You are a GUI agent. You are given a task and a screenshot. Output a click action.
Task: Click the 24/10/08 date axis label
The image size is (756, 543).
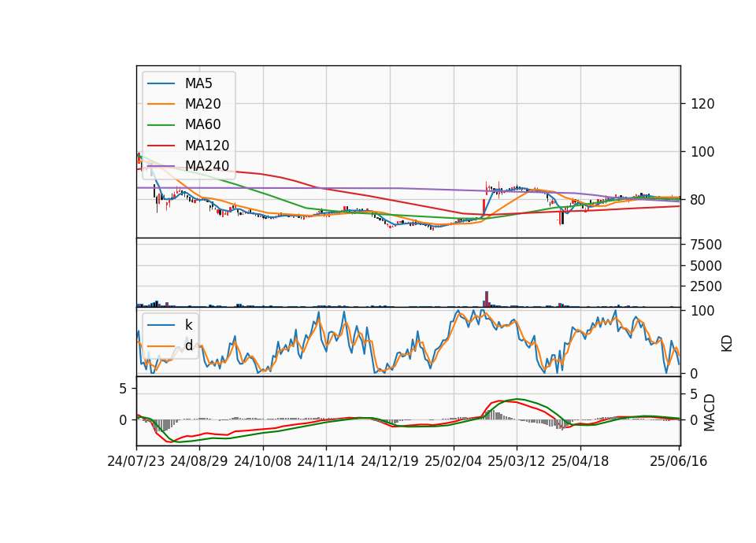(x=263, y=461)
